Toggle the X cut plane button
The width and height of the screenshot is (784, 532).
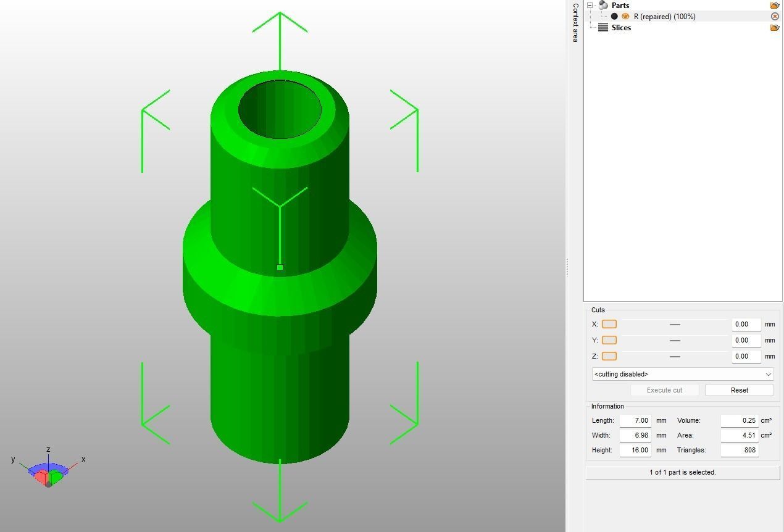point(609,324)
